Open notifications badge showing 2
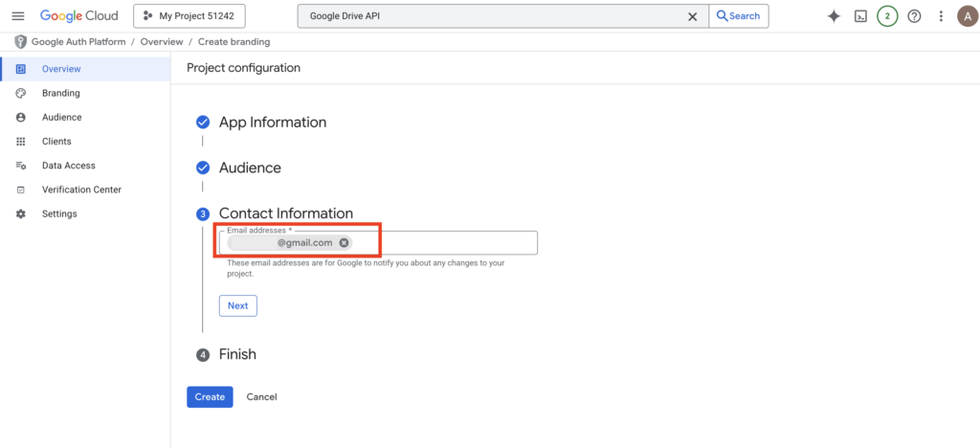 pos(887,16)
